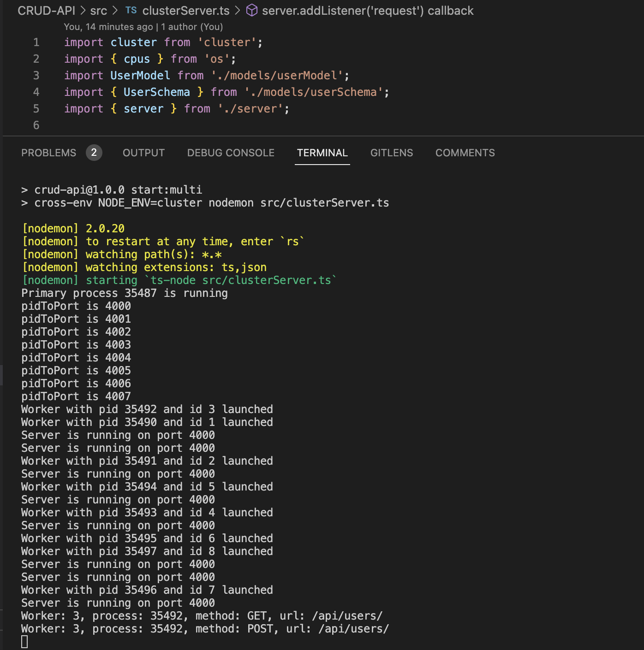Expand the server.addListener callback breadcrumb

[367, 11]
